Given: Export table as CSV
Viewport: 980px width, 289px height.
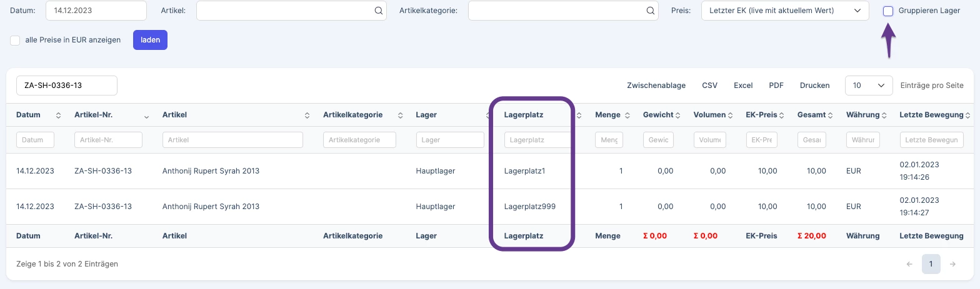Looking at the screenshot, I should (709, 86).
